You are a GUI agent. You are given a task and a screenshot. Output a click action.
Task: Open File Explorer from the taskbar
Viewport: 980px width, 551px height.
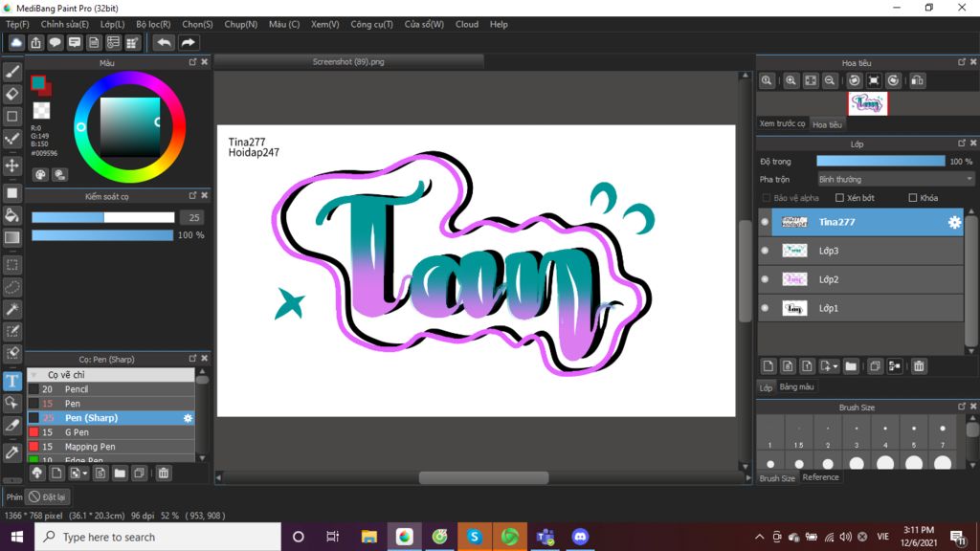pyautogui.click(x=368, y=537)
